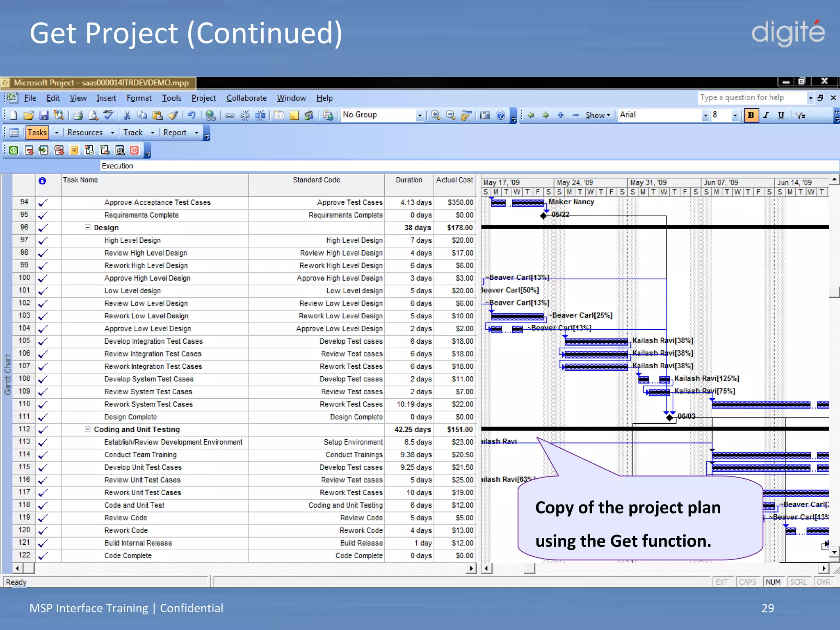Image resolution: width=840 pixels, height=630 pixels.
Task: Open the Task Information icon
Action: (x=279, y=116)
